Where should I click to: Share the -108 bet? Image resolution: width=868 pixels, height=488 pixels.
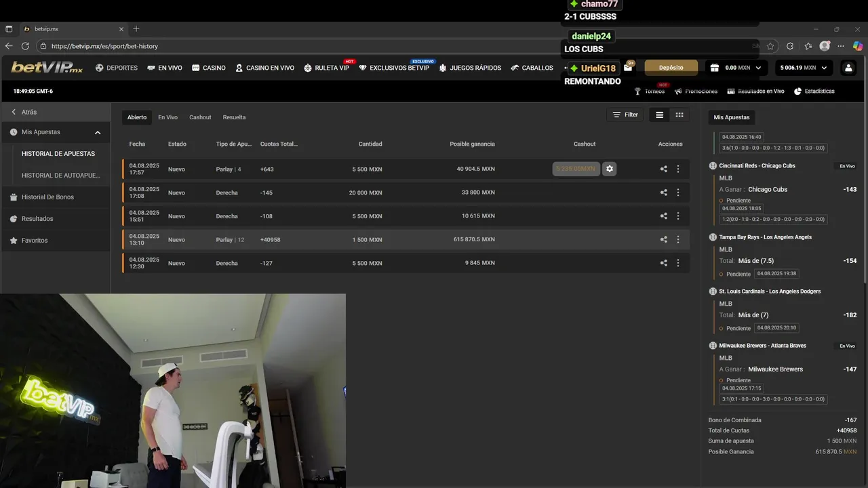pos(663,216)
